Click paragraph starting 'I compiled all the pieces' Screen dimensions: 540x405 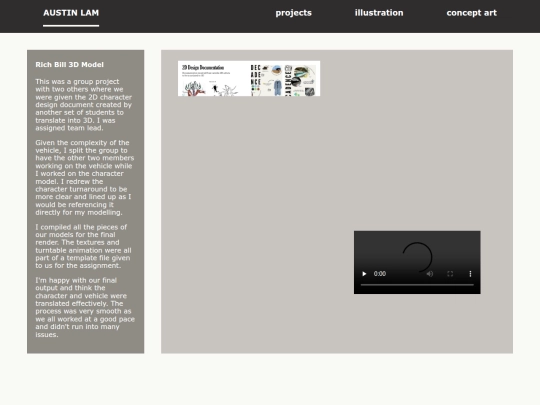(x=83, y=246)
